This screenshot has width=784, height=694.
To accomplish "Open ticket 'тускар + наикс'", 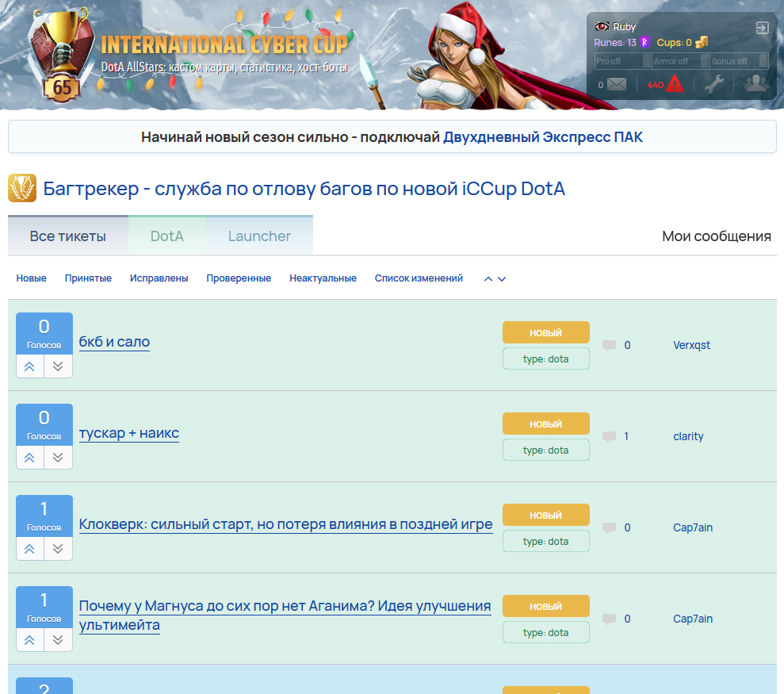I will (129, 433).
